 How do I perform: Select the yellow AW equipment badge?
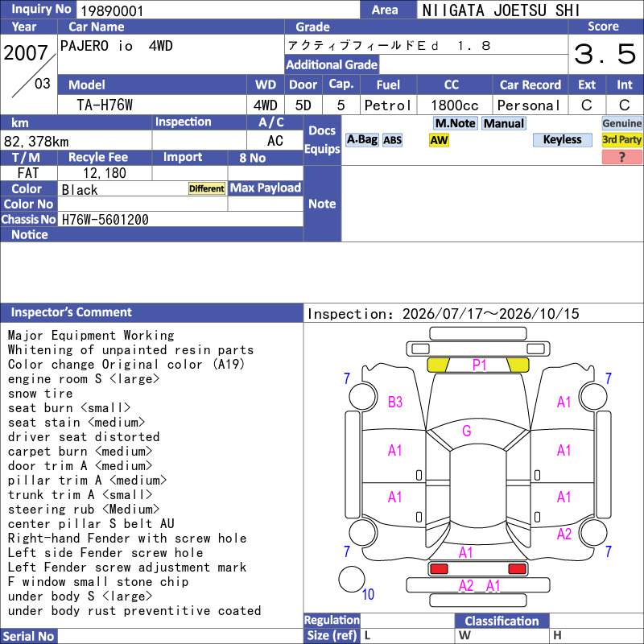coord(439,140)
